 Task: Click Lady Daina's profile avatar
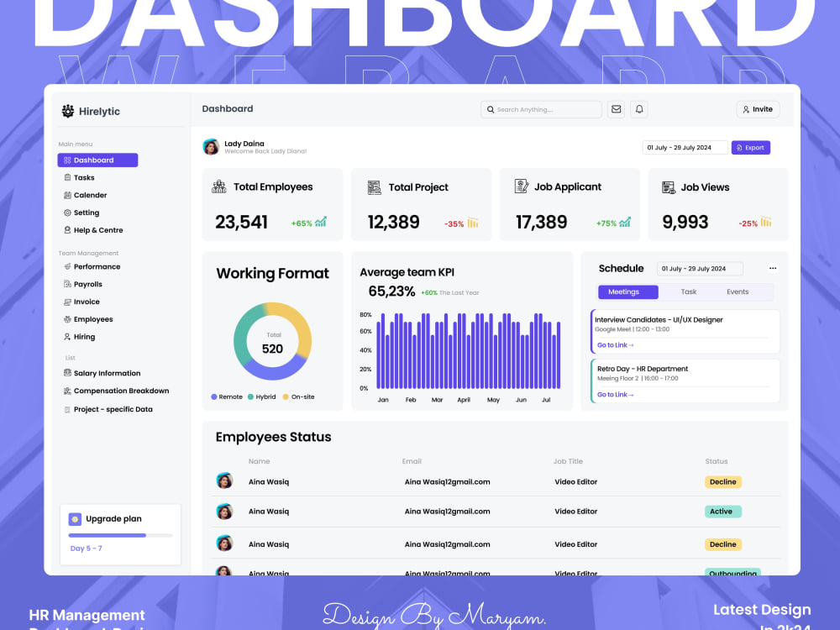(211, 147)
